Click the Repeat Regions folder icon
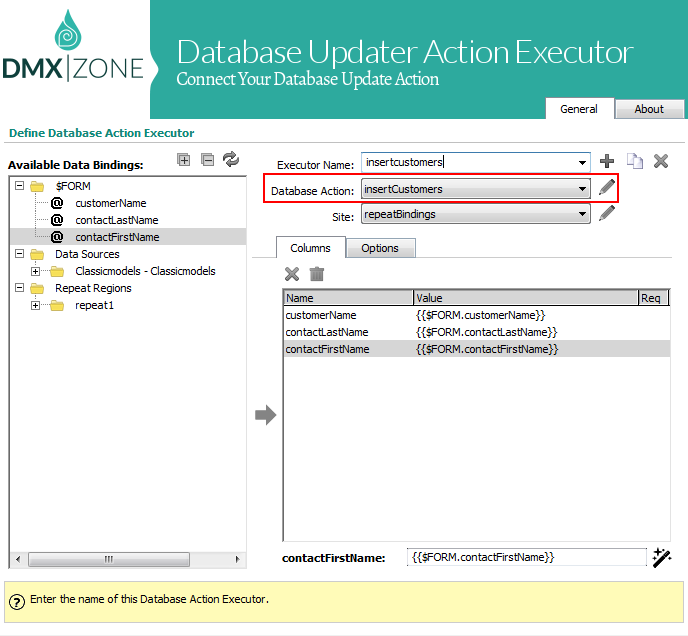The image size is (688, 636). (x=37, y=289)
